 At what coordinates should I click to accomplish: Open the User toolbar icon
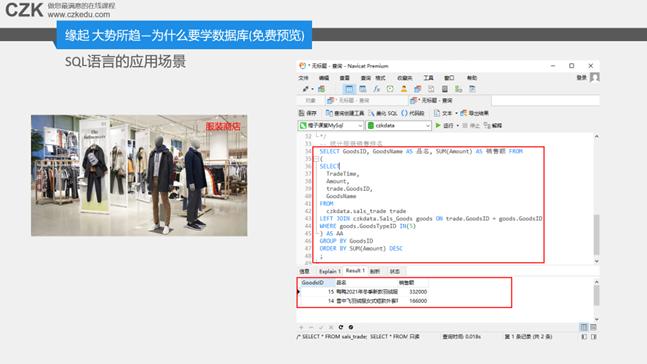[x=404, y=89]
